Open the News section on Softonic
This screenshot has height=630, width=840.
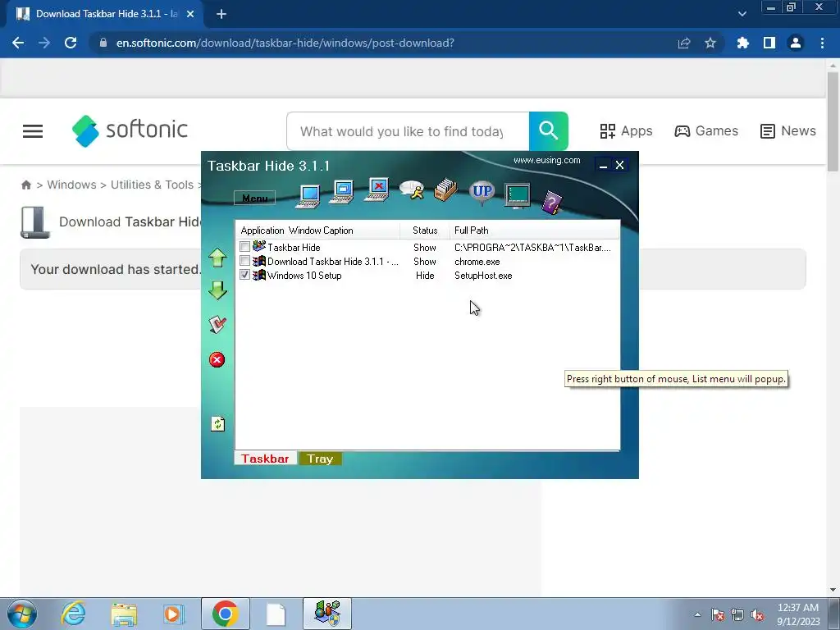coord(788,131)
